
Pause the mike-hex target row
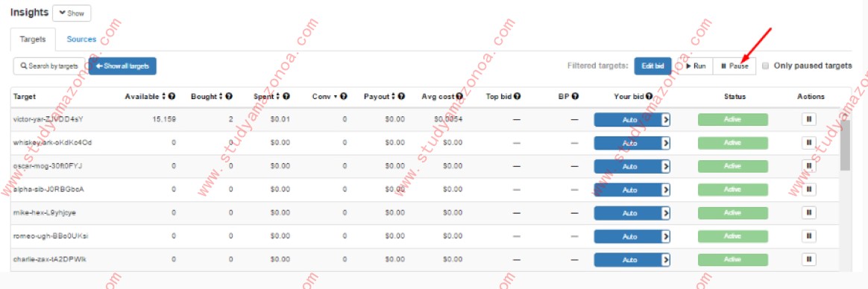pos(809,213)
